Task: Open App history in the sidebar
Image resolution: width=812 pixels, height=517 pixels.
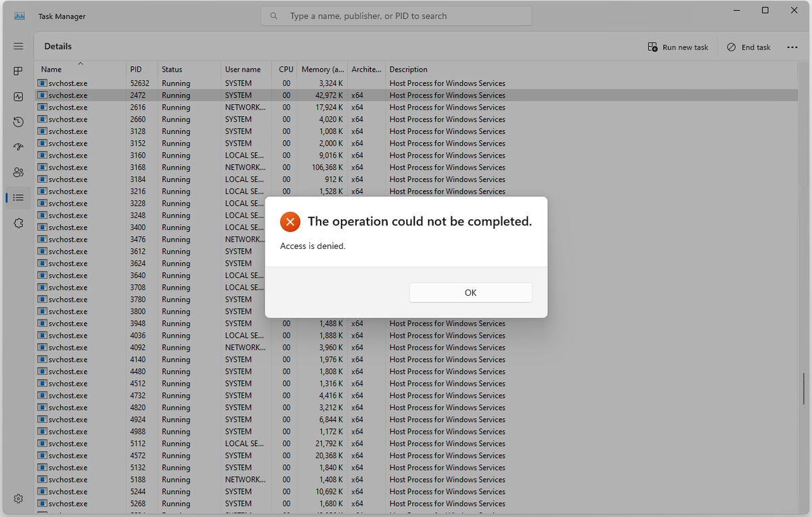Action: click(18, 122)
